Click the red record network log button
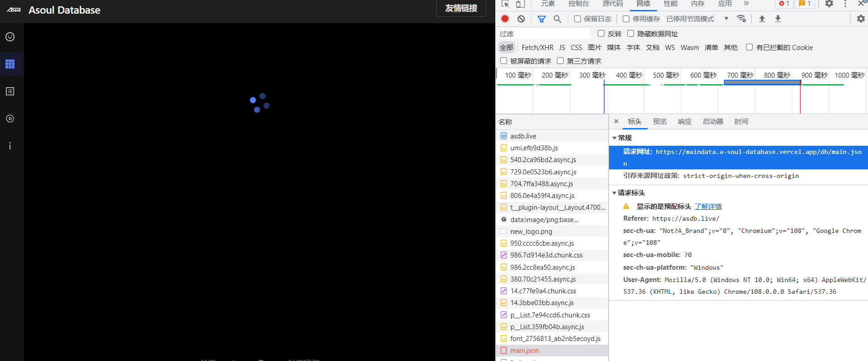 pyautogui.click(x=505, y=19)
